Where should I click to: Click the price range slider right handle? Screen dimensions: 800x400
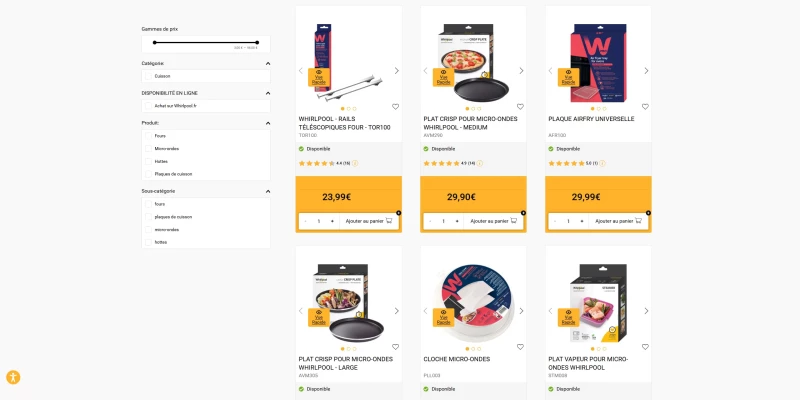click(257, 42)
